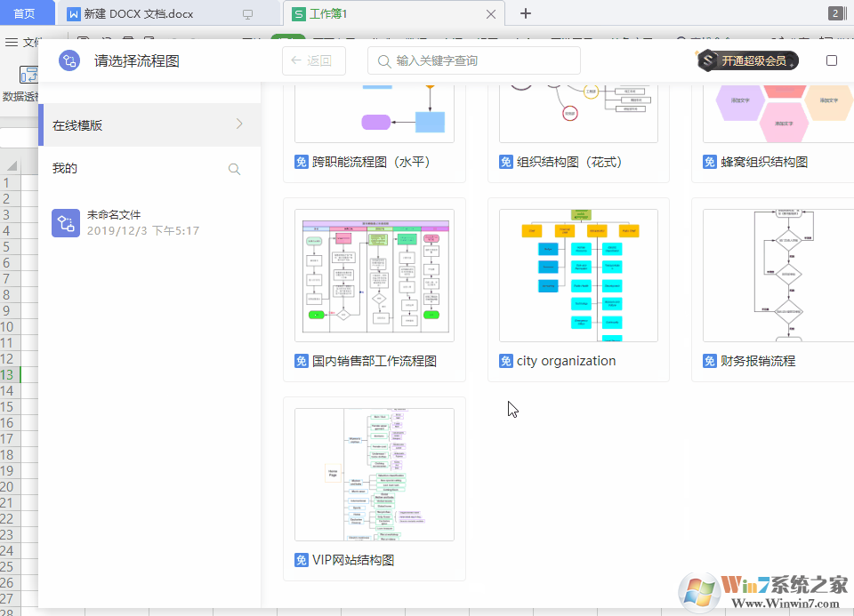Click the plus icon to open a new tab

[525, 13]
